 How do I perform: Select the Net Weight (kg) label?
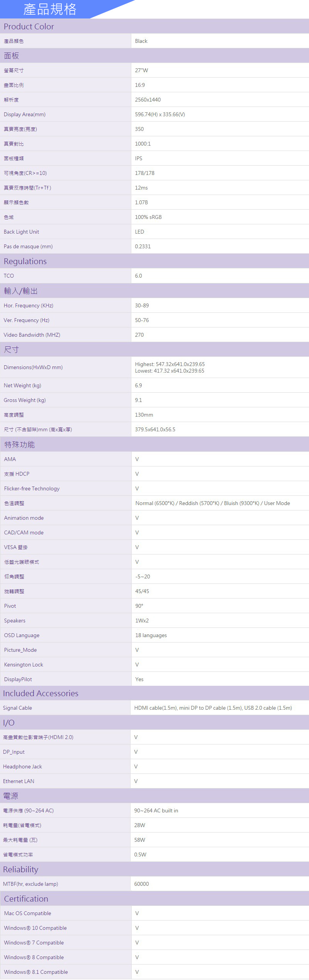pyautogui.click(x=22, y=385)
